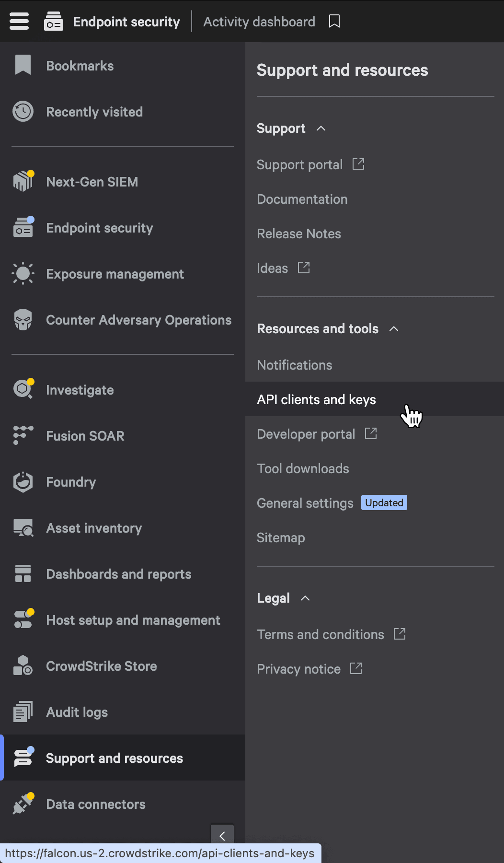Open the Privacy notice link
504x863 pixels.
299,669
